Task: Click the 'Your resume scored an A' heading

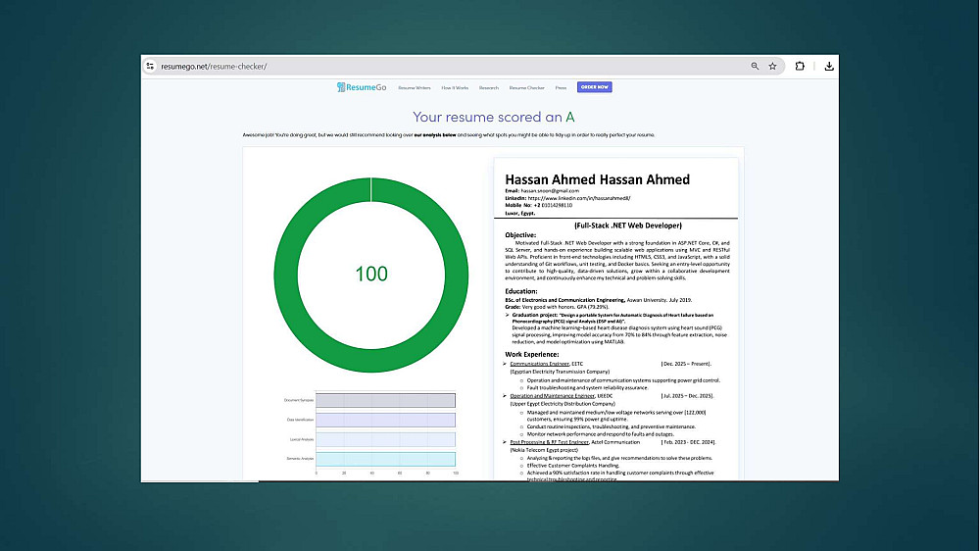Action: click(x=493, y=117)
